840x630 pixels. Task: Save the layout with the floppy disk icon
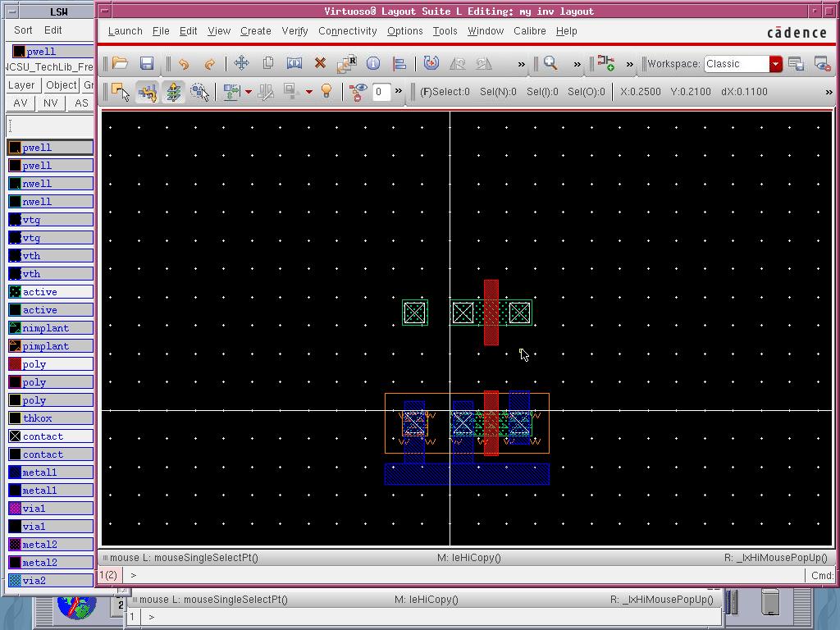[x=147, y=63]
